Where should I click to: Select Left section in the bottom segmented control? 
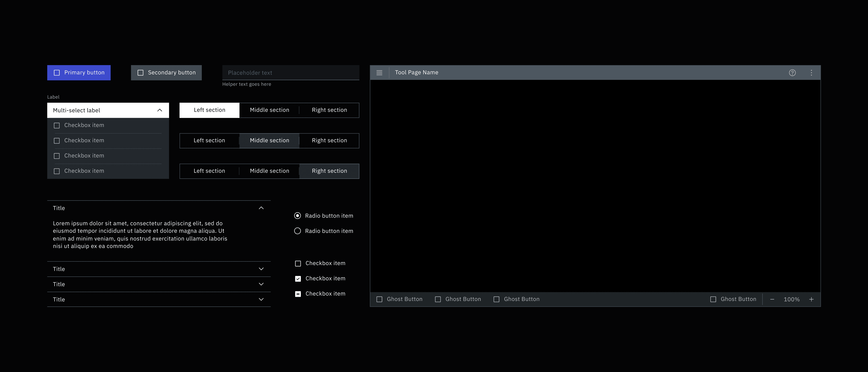coord(209,171)
